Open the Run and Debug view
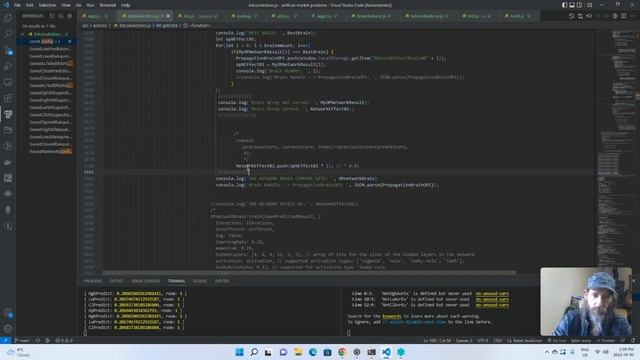This screenshot has height=360, width=640. point(8,66)
